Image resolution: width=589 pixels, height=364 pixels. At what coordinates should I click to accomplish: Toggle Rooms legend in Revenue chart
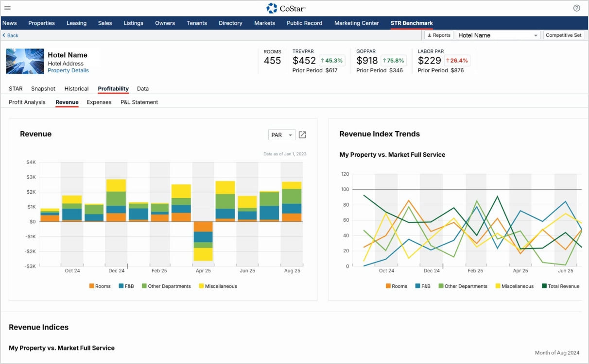(x=100, y=286)
